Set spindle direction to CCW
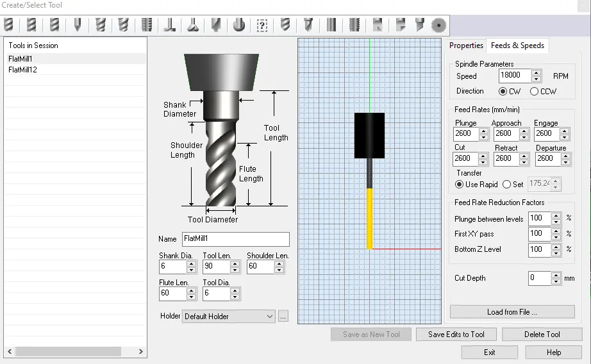This screenshot has width=591, height=364. 534,91
